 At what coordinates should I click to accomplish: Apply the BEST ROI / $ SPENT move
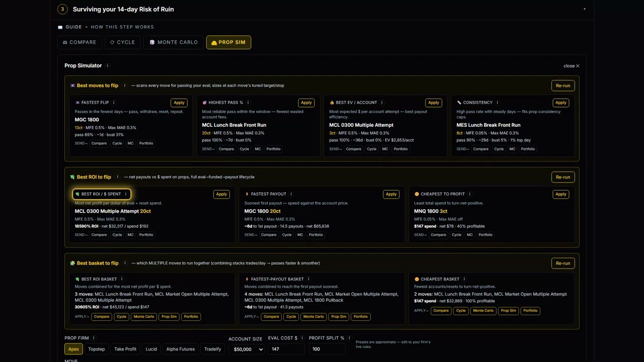(221, 194)
